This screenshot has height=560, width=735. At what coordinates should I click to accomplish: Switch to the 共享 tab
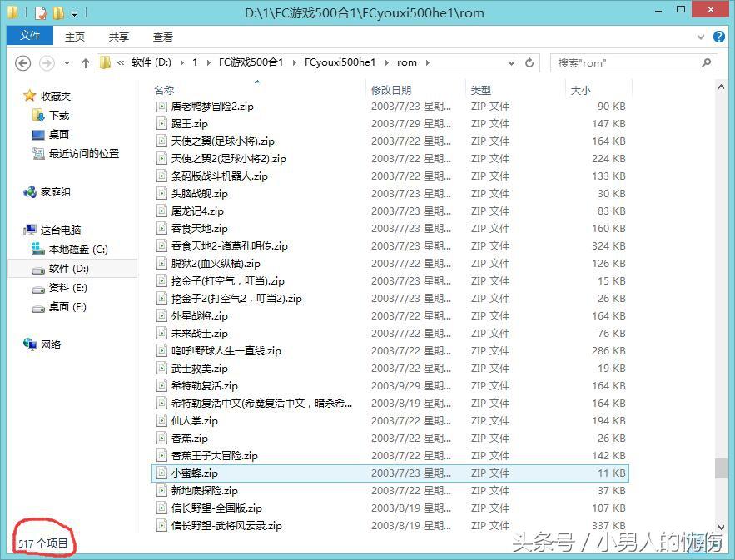[119, 37]
